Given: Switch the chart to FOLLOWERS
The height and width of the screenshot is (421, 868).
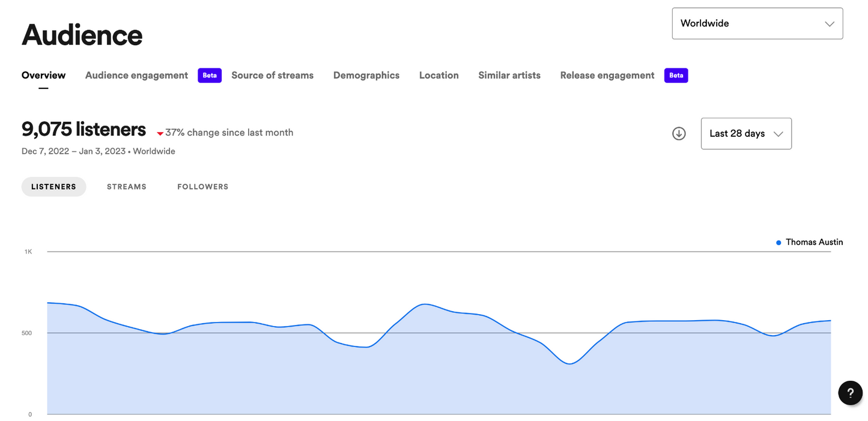Looking at the screenshot, I should 202,187.
